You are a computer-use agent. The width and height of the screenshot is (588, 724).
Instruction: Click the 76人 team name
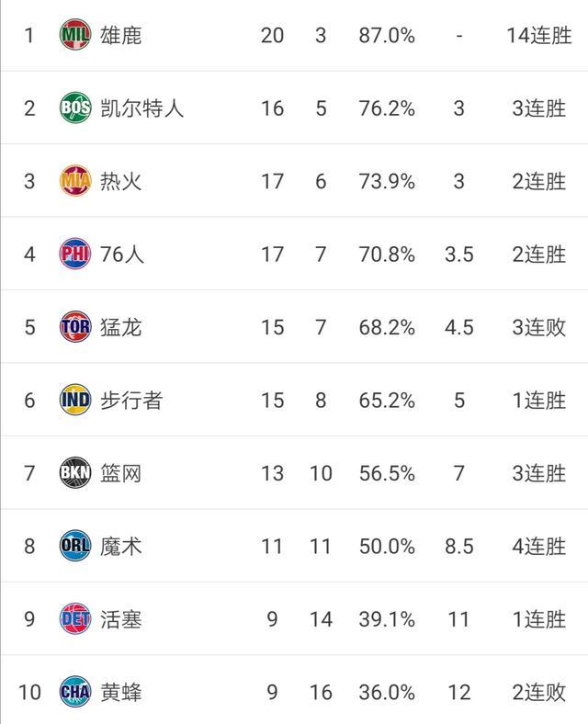pos(122,254)
